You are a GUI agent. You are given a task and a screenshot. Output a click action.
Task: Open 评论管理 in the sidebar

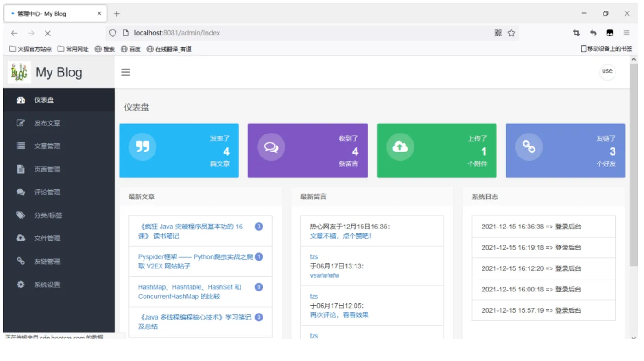[x=59, y=192]
